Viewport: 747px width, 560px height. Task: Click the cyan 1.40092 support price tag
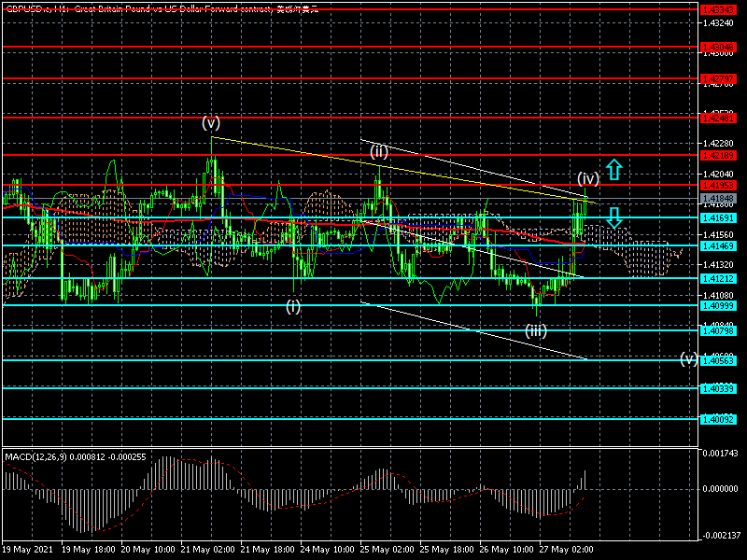717,419
